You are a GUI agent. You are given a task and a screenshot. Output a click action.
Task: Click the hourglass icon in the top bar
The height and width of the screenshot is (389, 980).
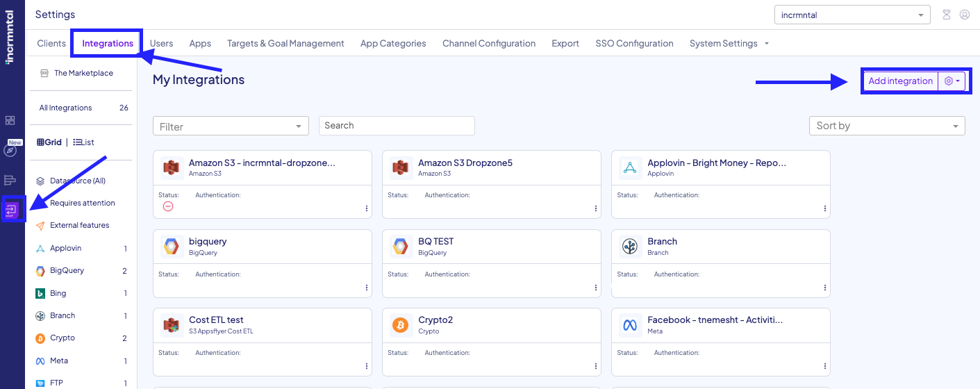pyautogui.click(x=946, y=15)
